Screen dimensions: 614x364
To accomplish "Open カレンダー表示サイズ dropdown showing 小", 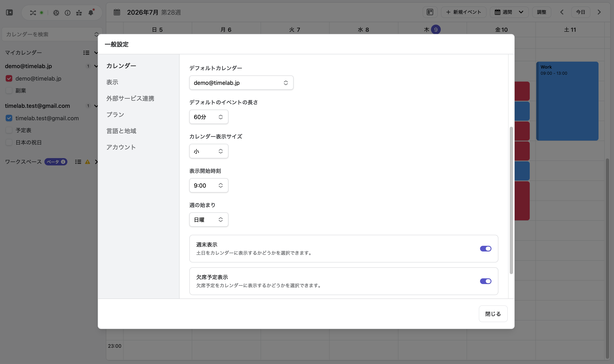I will pos(209,151).
